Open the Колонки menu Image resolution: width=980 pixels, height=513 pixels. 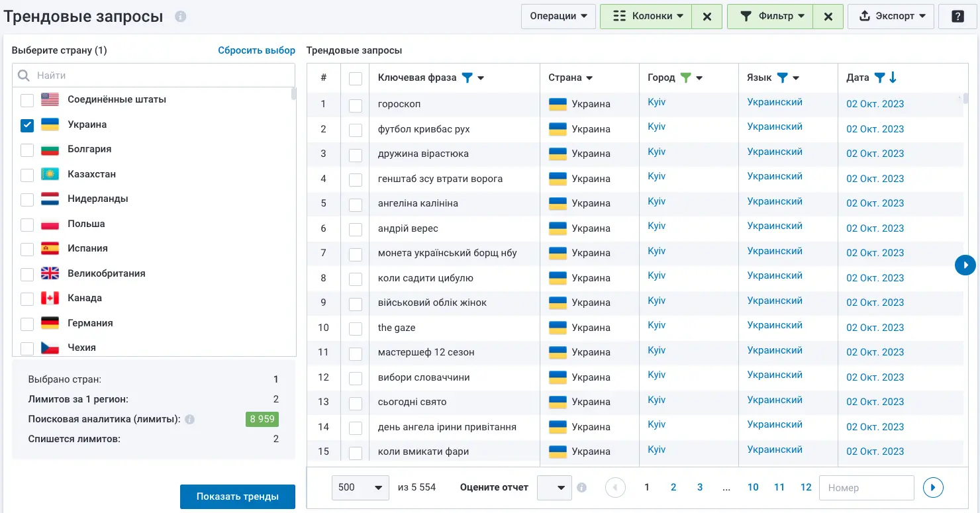pyautogui.click(x=646, y=16)
